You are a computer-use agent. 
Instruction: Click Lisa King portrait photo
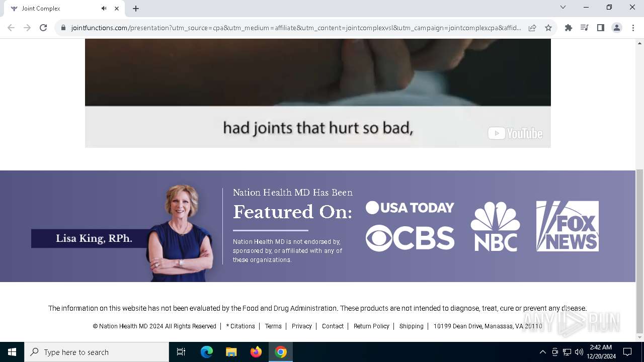coord(181,232)
